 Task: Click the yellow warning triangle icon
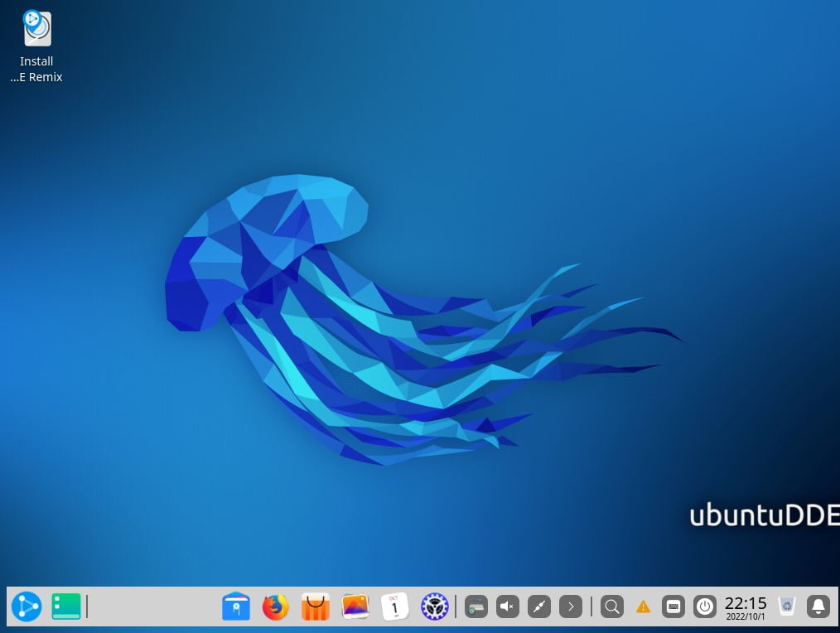[643, 606]
